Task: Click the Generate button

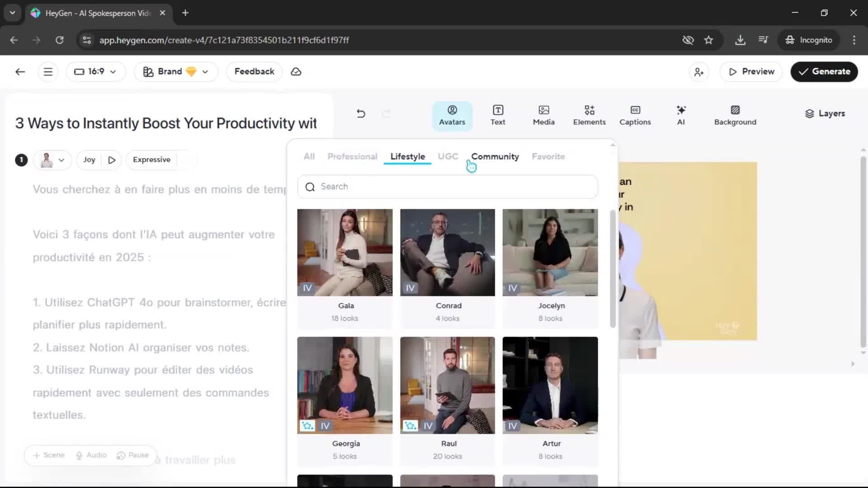Action: point(824,72)
